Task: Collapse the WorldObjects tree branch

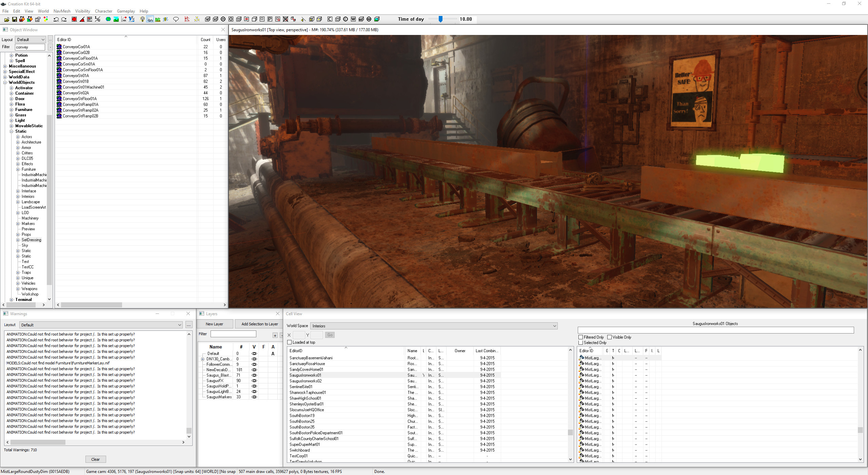Action: click(x=5, y=82)
